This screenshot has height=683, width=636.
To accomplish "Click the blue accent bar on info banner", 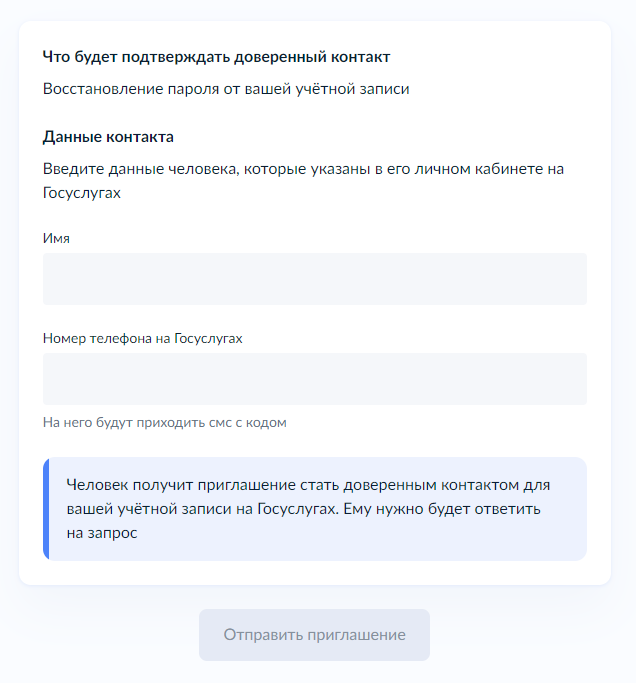I will 46,509.
